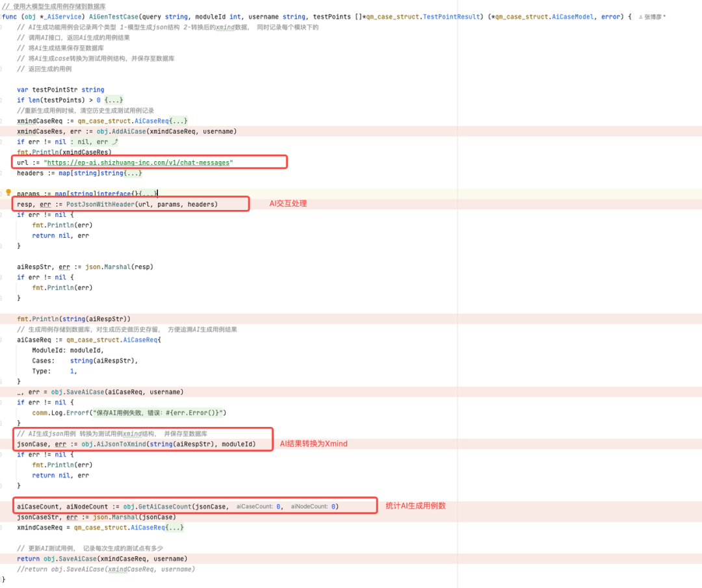Expand folded map[string]interface{}{...} params block
Screen dimensions: 702x588
(x=148, y=194)
